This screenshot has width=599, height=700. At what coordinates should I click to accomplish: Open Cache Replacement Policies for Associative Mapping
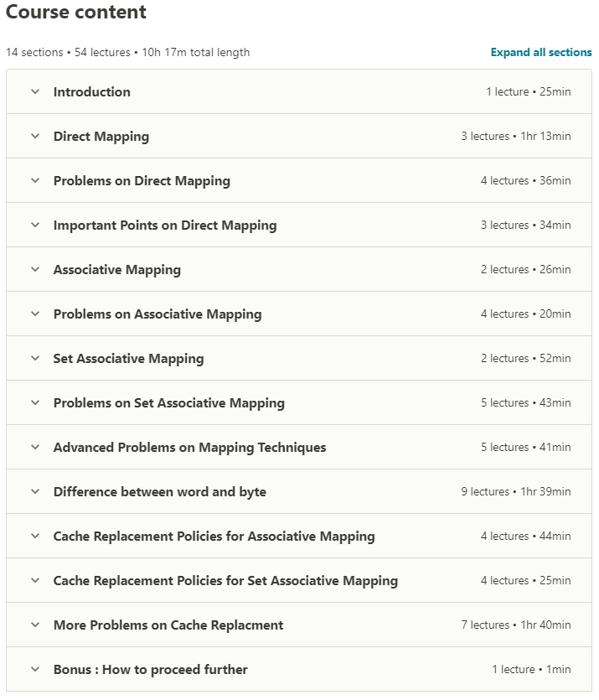pyautogui.click(x=214, y=536)
